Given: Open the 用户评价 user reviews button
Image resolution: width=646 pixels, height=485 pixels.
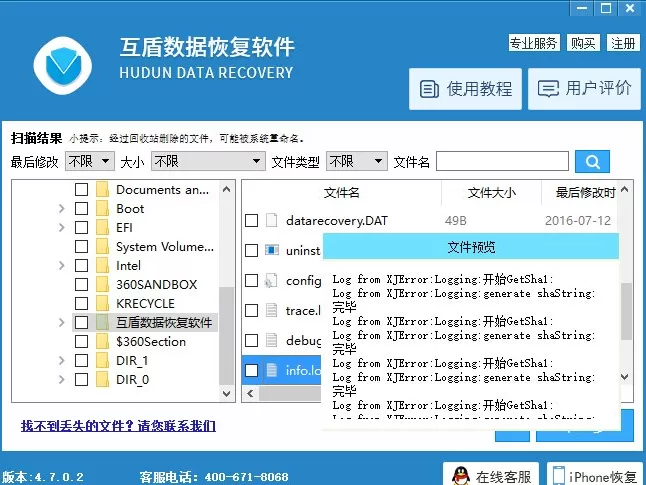Looking at the screenshot, I should [584, 89].
